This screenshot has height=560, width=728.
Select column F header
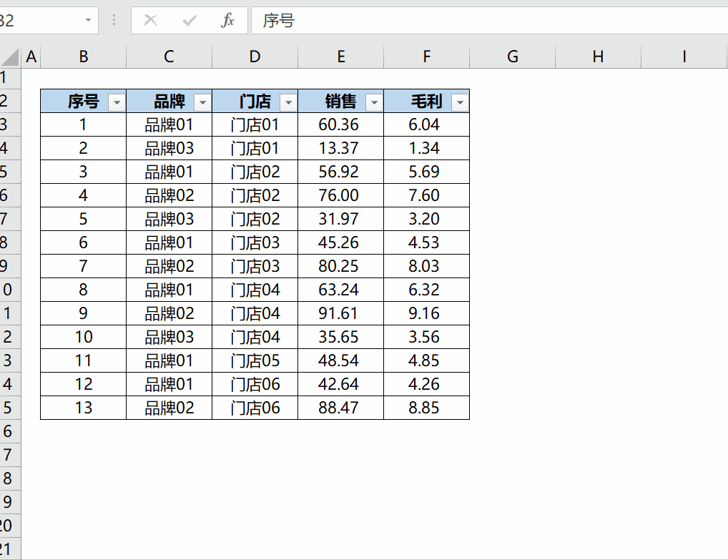[x=427, y=57]
